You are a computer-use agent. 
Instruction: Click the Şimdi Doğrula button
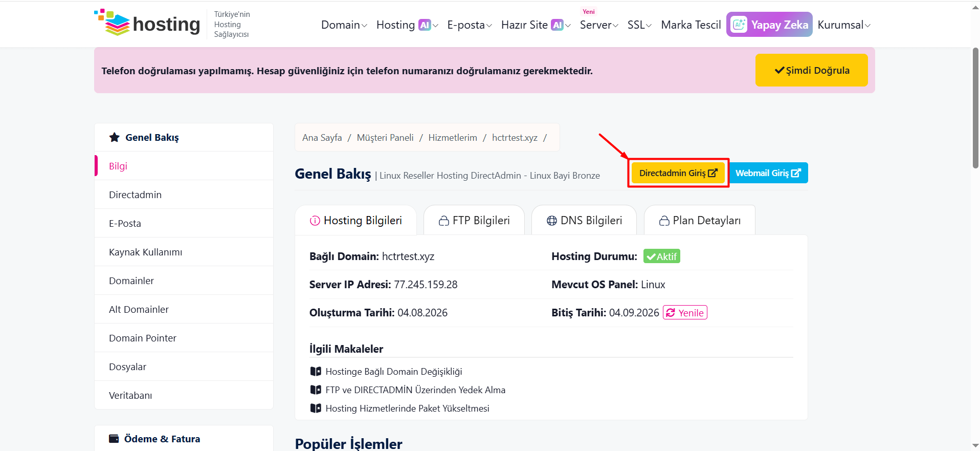pyautogui.click(x=812, y=70)
